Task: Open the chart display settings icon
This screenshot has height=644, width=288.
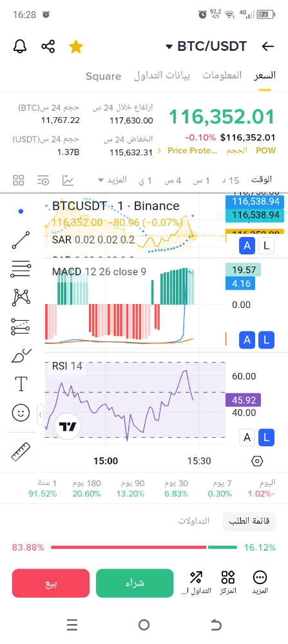Action: coord(43,180)
